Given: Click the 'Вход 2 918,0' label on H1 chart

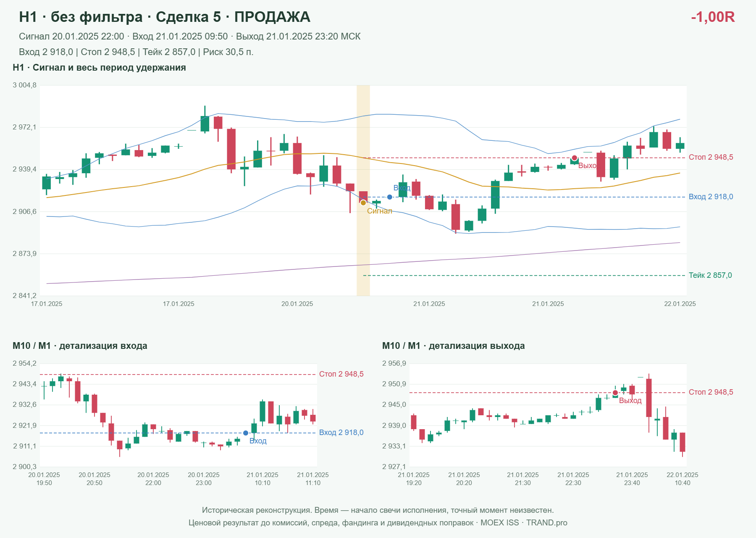Looking at the screenshot, I should click(x=711, y=197).
